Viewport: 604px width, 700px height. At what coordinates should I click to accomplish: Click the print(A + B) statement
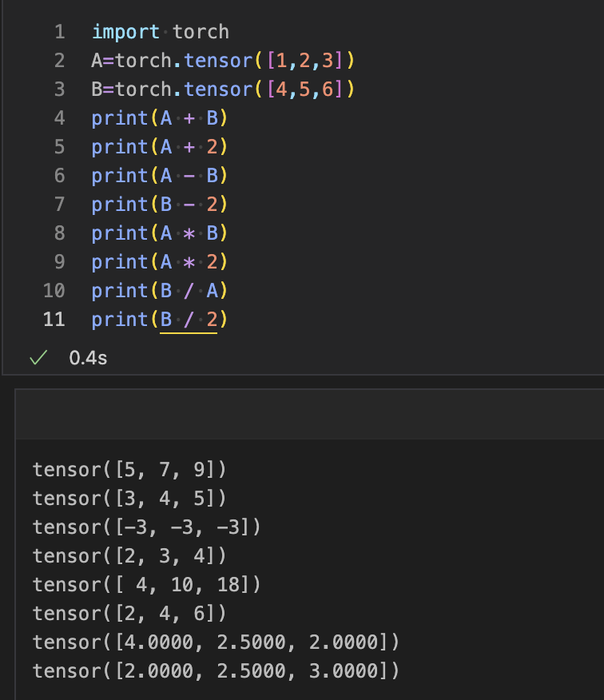tap(160, 118)
